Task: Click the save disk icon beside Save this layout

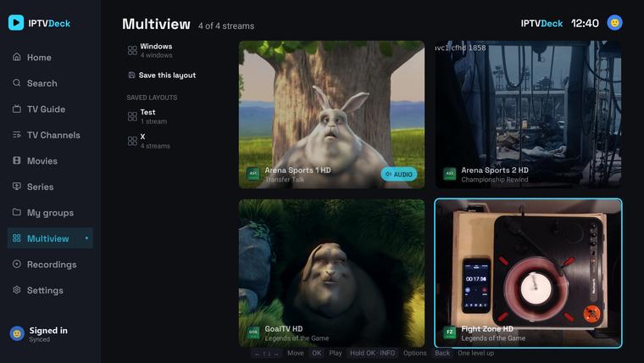Action: (132, 75)
